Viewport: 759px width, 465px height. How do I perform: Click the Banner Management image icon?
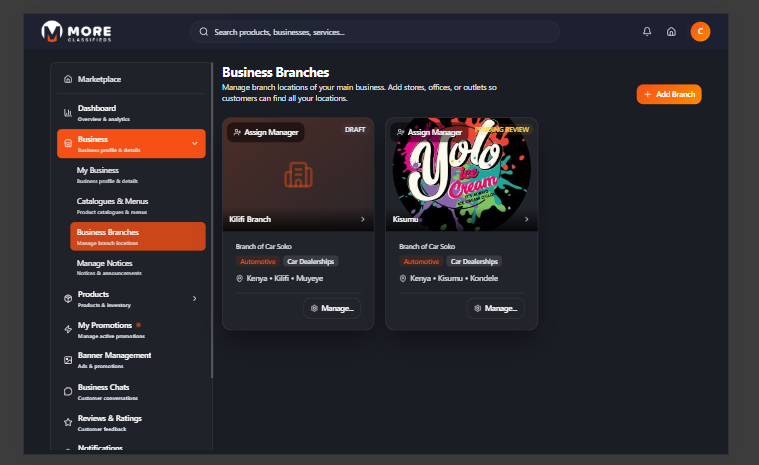[67, 359]
